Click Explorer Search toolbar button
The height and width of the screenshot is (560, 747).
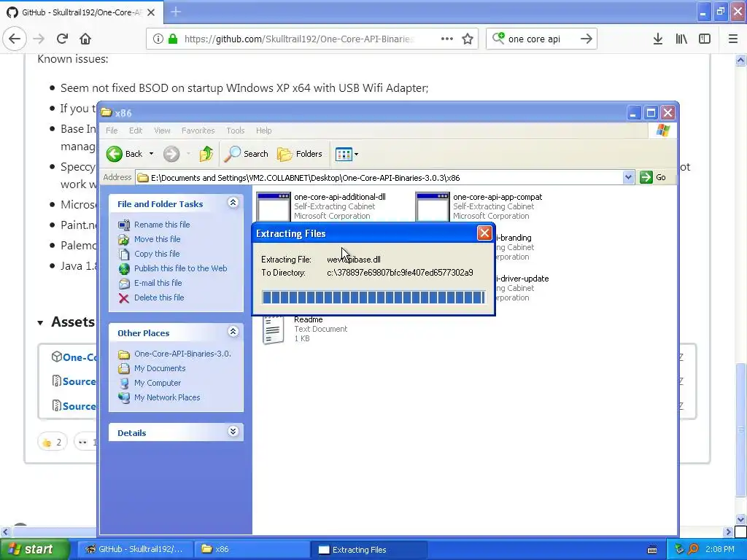pyautogui.click(x=247, y=154)
